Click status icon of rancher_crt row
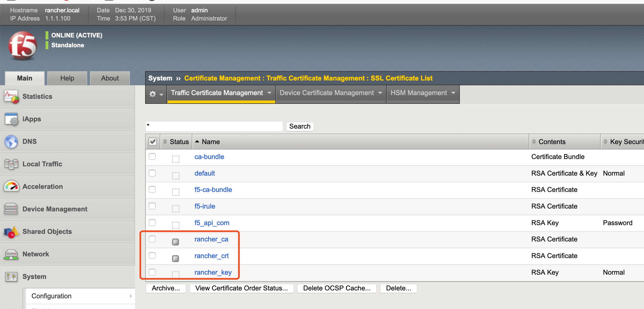Image resolution: width=644 pixels, height=309 pixels. click(x=175, y=258)
